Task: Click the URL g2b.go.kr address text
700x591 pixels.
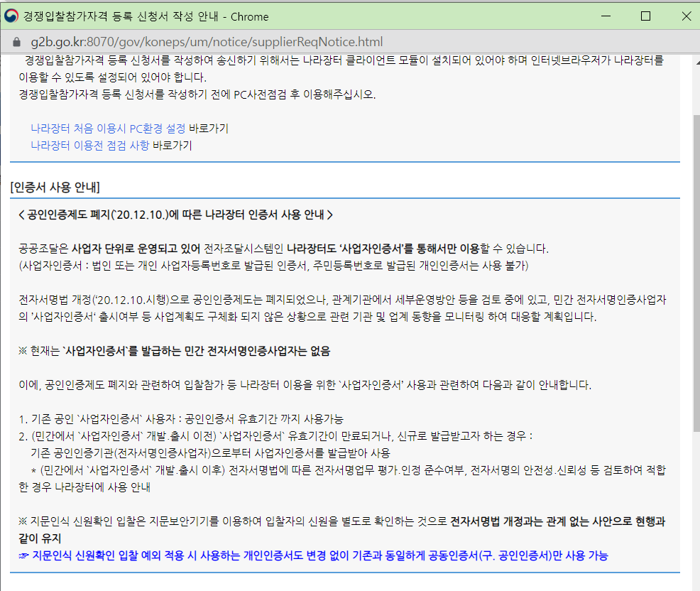Action: [x=207, y=42]
